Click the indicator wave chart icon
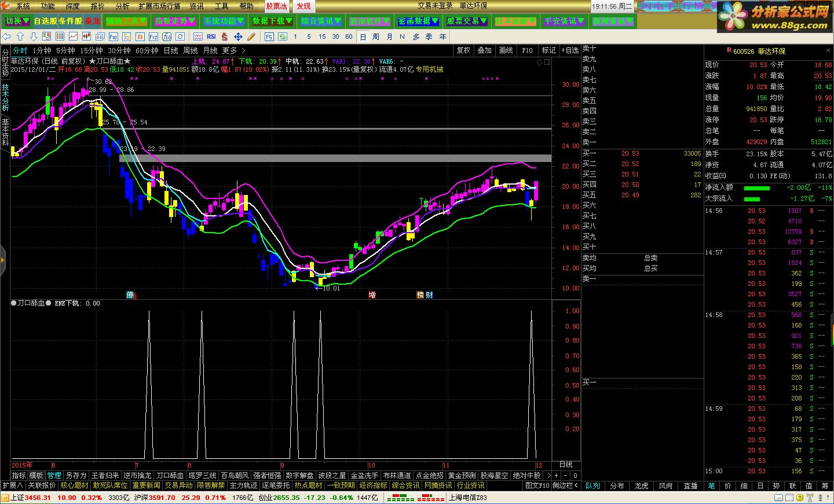The width and height of the screenshot is (834, 504). point(198,36)
